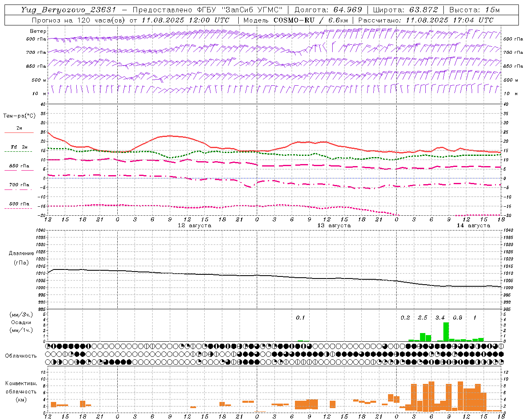Image resolution: width=525 pixels, height=420 pixels.
Task: Click the 'Давление' pressure panel label
Action: click(21, 253)
